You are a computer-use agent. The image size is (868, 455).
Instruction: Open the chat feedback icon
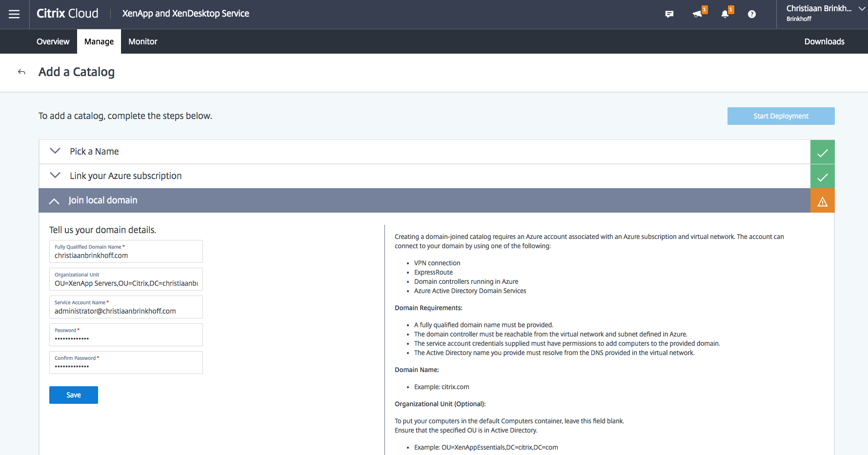pos(669,14)
